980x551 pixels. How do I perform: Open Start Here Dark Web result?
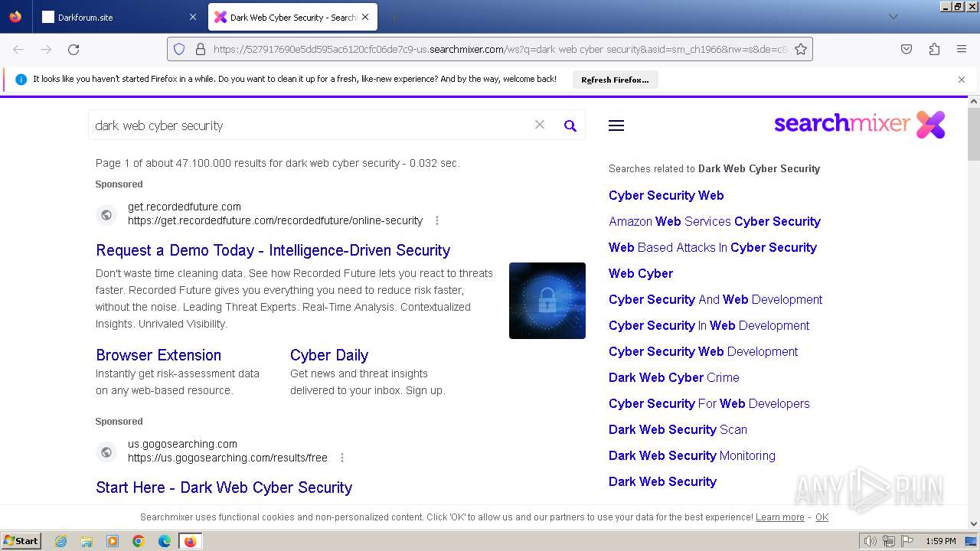pos(224,487)
